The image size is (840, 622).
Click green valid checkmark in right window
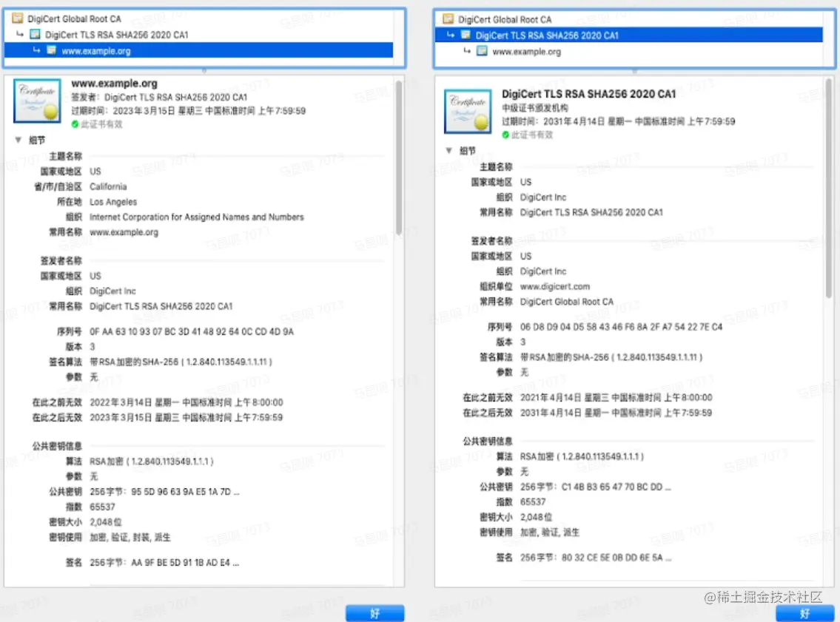point(505,135)
